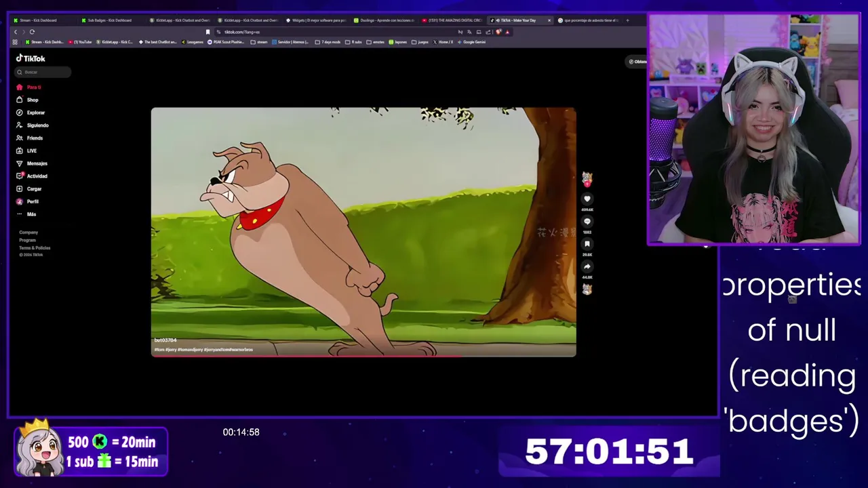The height and width of the screenshot is (488, 868).
Task: Focus the Buscar search field
Action: click(x=43, y=72)
